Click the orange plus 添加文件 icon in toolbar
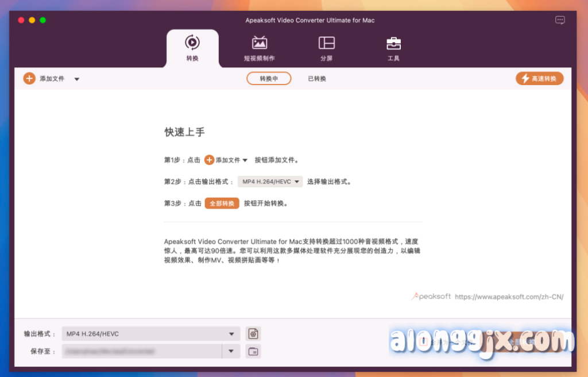The width and height of the screenshot is (588, 377). point(29,79)
